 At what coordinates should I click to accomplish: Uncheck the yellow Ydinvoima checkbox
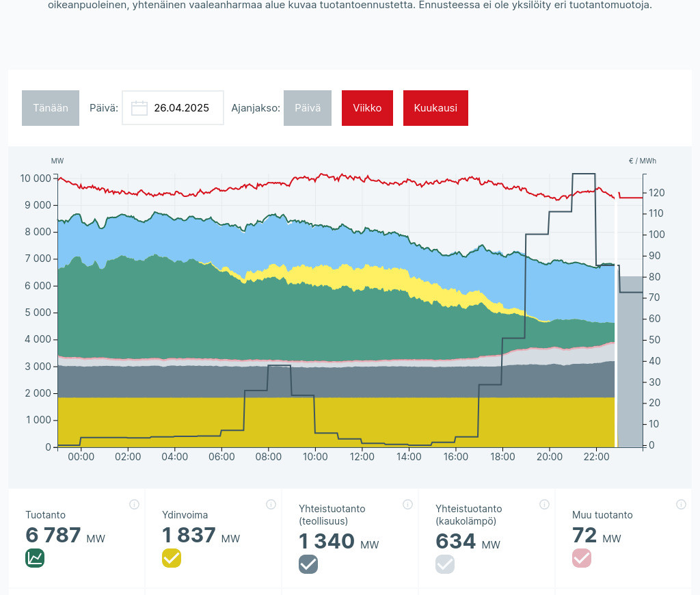(172, 558)
